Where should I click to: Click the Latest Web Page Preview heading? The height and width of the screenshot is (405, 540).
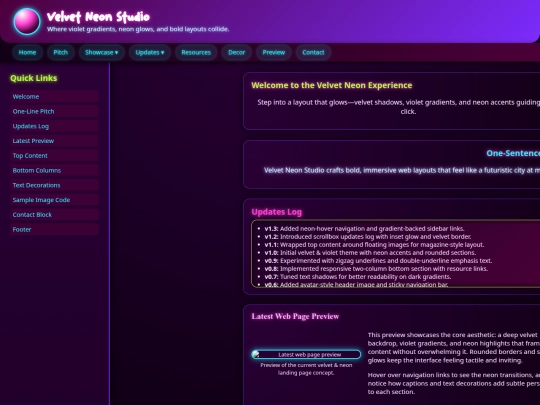[x=295, y=316]
